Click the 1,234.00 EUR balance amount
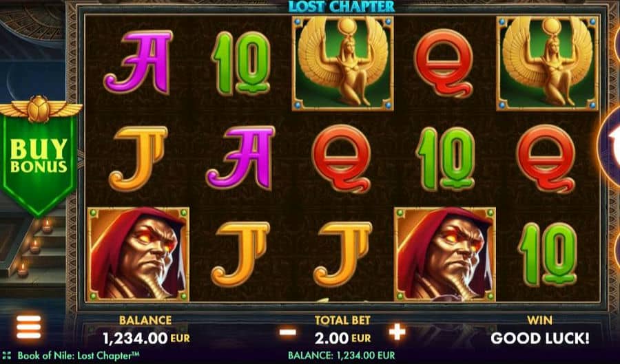Screen dimensions: 620x364 coord(146,338)
